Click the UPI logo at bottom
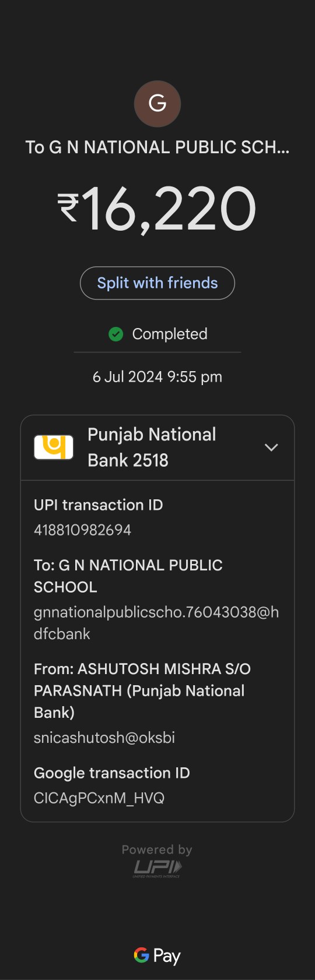 (x=157, y=869)
